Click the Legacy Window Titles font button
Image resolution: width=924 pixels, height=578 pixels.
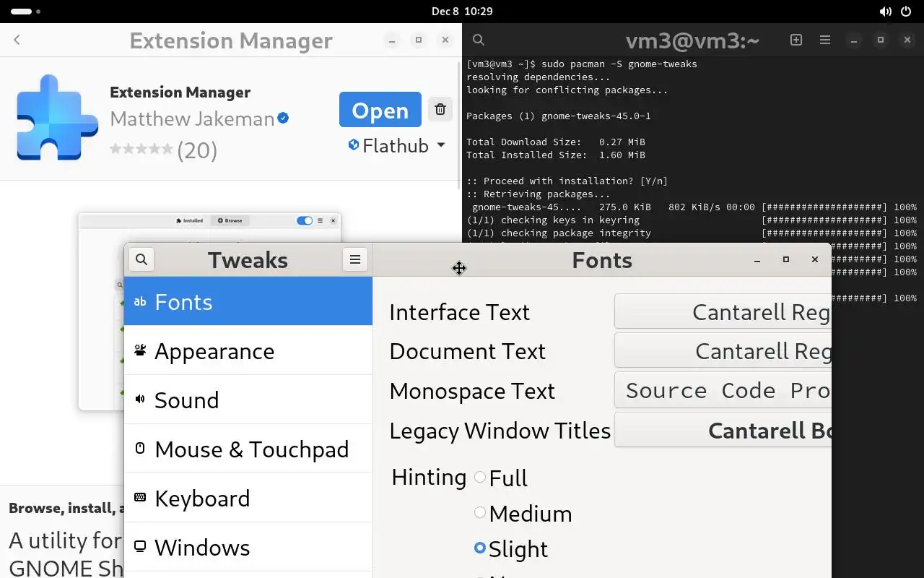click(723, 431)
